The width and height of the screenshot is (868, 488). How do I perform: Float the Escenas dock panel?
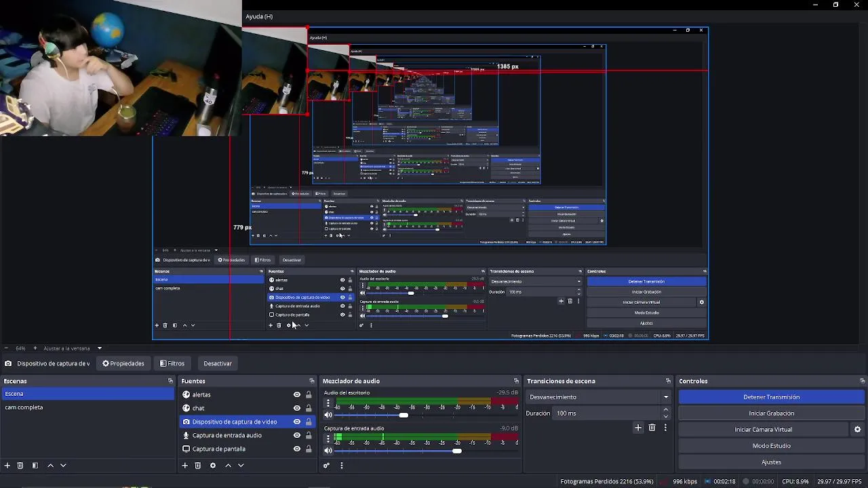coord(170,381)
